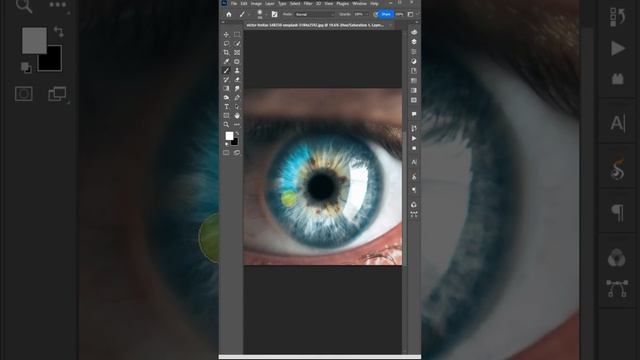The height and width of the screenshot is (360, 640).
Task: Open the Paths panel icon in right dock
Action: pyautogui.click(x=414, y=214)
